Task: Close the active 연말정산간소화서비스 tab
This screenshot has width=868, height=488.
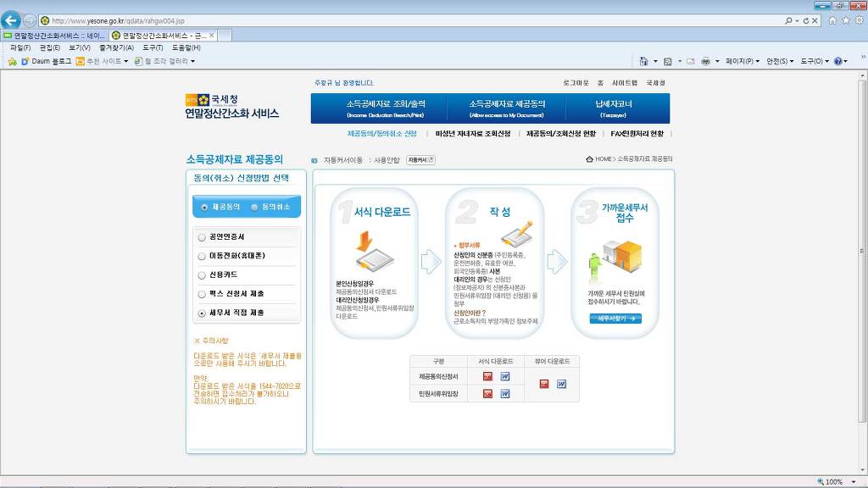Action: [211, 36]
